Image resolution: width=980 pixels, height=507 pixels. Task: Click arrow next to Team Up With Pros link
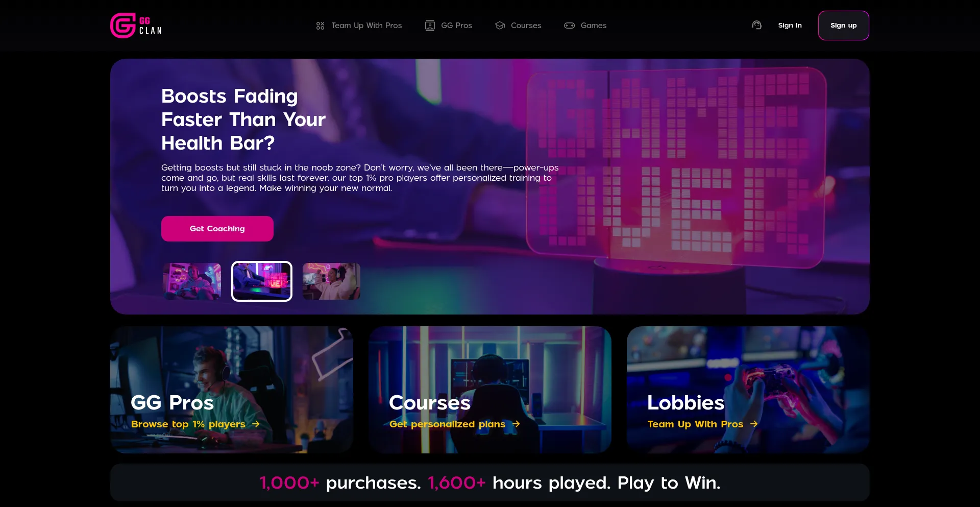click(x=754, y=424)
